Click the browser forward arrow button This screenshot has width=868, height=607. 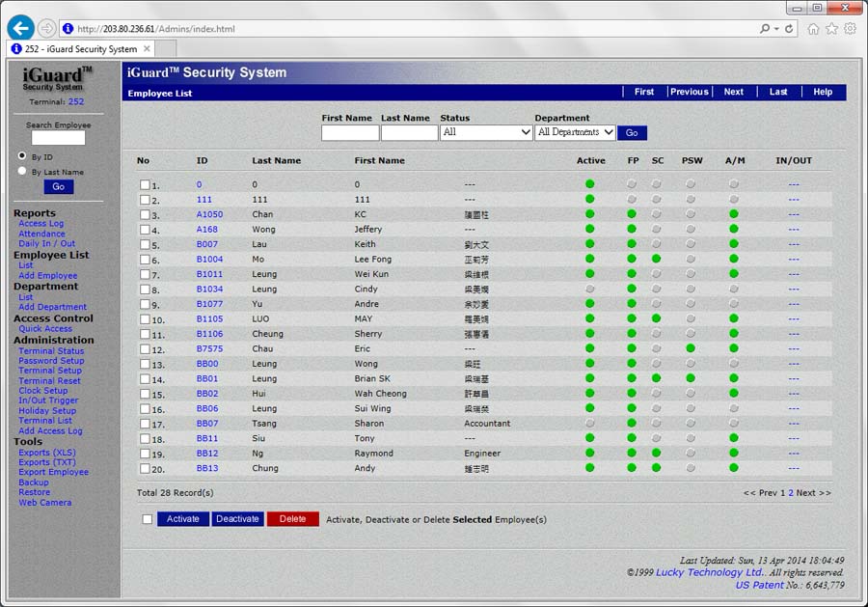pos(47,28)
